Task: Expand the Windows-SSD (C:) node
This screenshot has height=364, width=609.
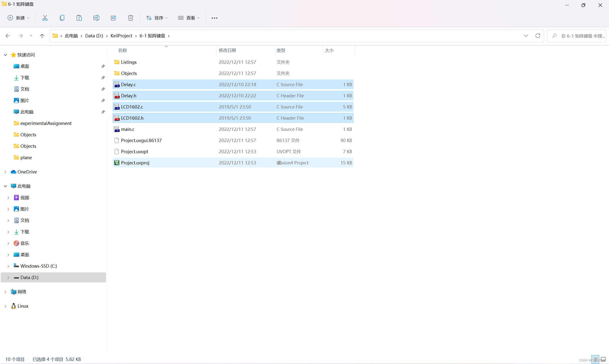Action: pyautogui.click(x=8, y=266)
